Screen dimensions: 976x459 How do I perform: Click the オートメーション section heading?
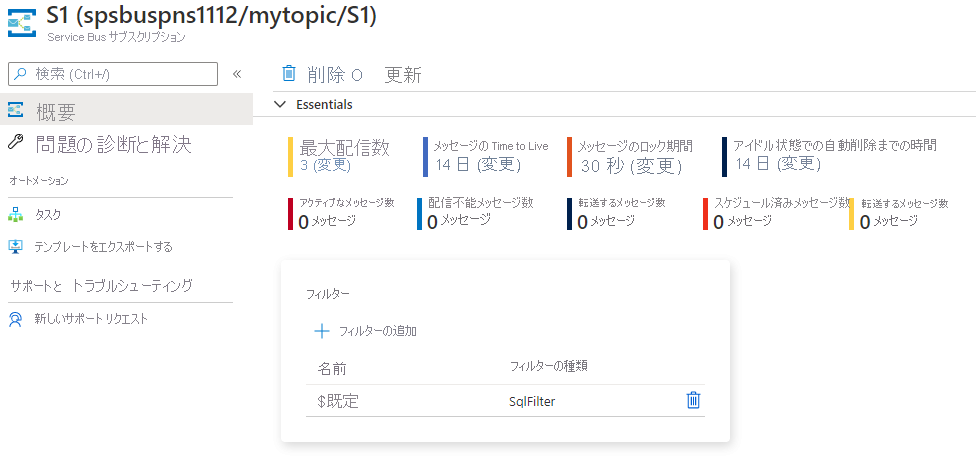[x=39, y=181]
